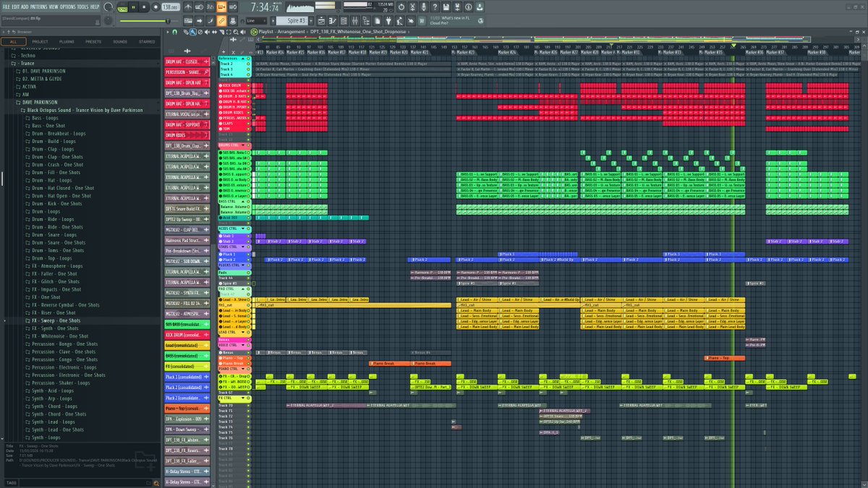Viewport: 868px width, 488px height.
Task: Toggle the countdown before recording icon
Action: [x=210, y=7]
